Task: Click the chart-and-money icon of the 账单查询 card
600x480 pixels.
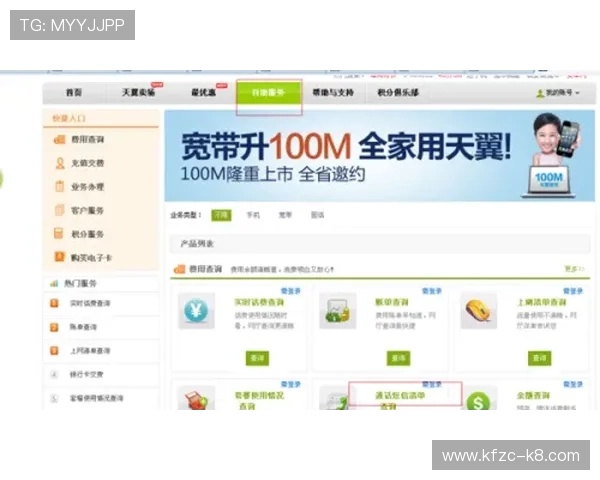Action: pyautogui.click(x=338, y=310)
